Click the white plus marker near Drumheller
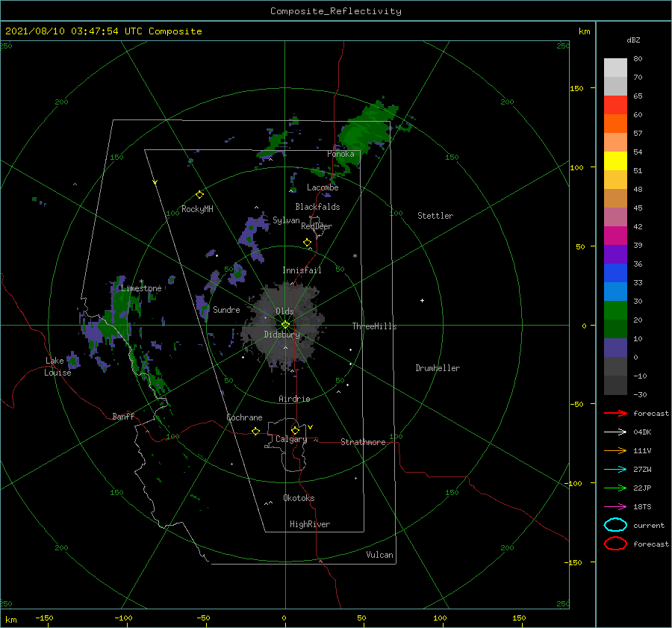Viewport: 672px width, 628px height. 422,300
